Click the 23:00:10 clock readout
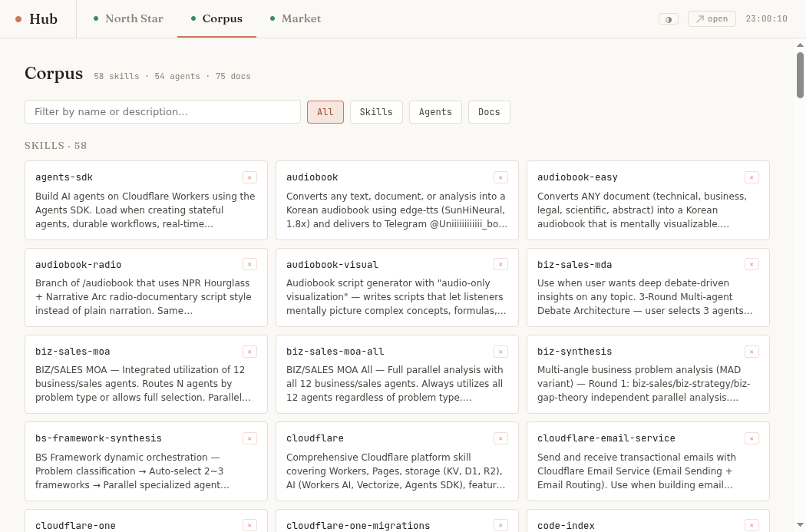Viewport: 806px width, 532px height. pyautogui.click(x=766, y=19)
